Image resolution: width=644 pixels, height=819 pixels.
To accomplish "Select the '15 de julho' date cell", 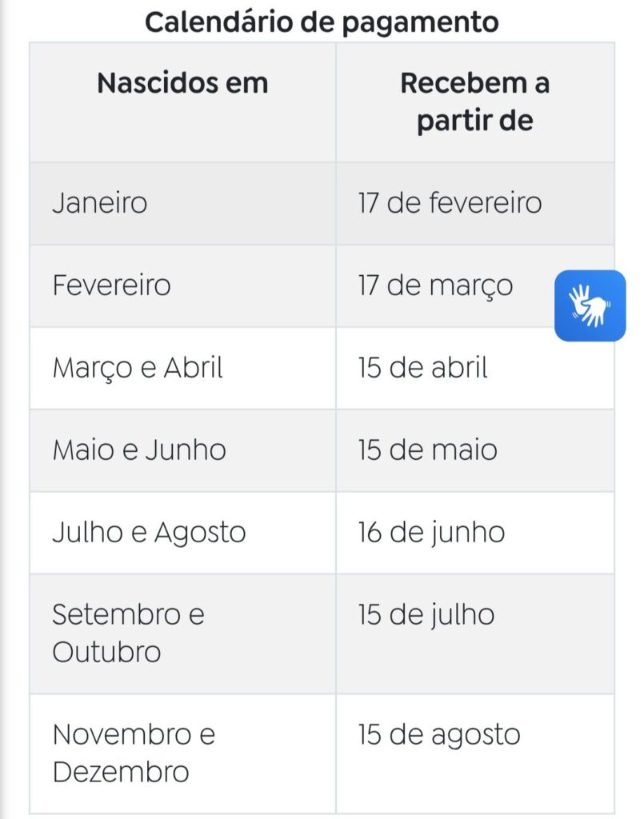I will tap(474, 633).
